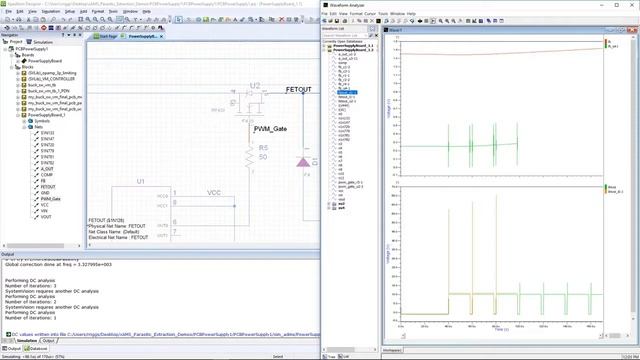The height and width of the screenshot is (360, 640).
Task: Open the Navigator pane dropdown arrow
Action: click(69, 35)
